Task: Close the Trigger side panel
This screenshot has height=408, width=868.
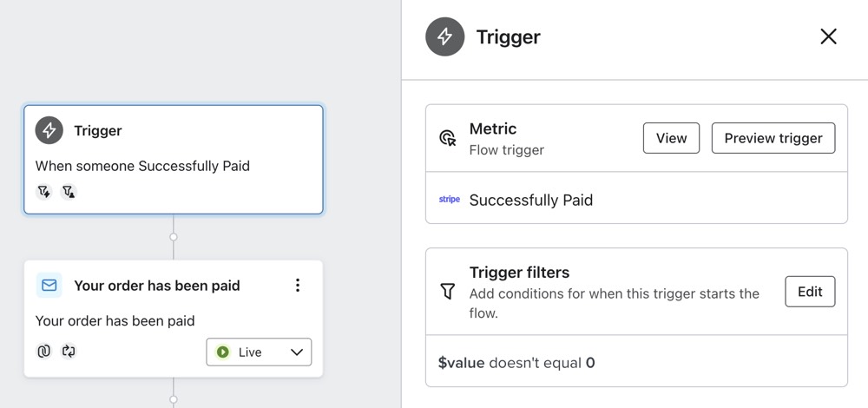Action: pyautogui.click(x=828, y=36)
